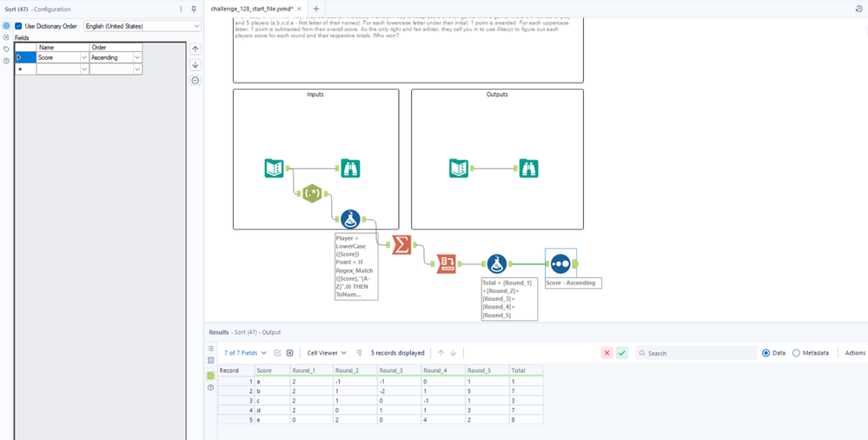Remove the selected sort field with minus
Viewport: 868px width, 440px height.
pos(195,80)
